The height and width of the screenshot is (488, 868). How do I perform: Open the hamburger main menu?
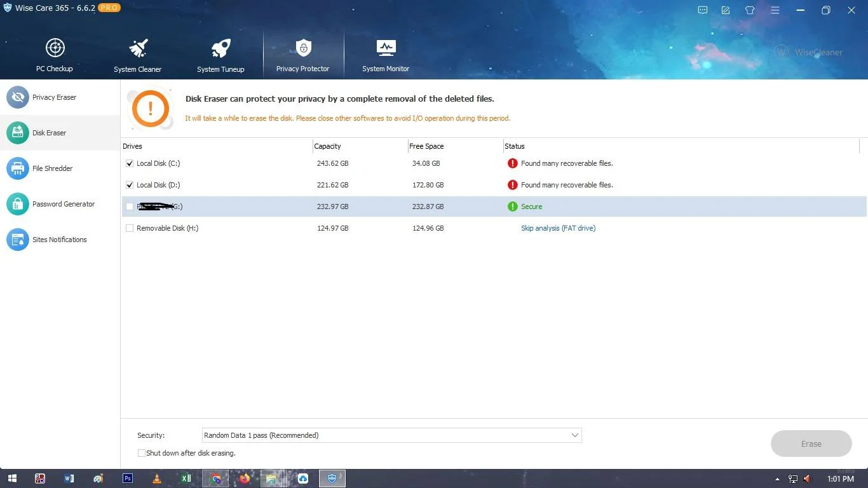tap(775, 10)
